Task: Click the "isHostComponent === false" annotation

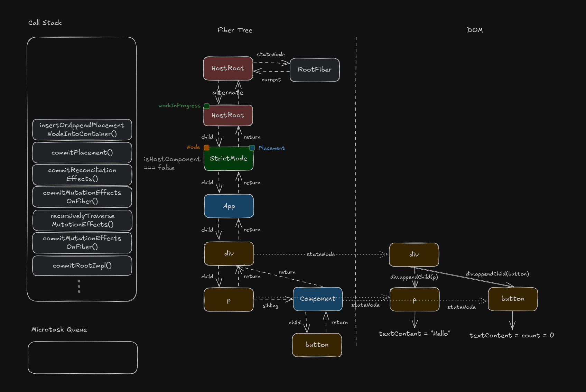Action: pyautogui.click(x=172, y=163)
